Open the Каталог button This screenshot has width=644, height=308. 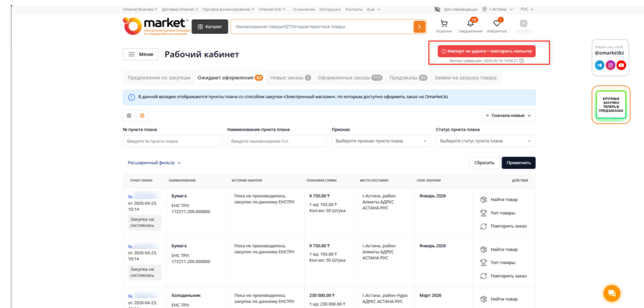pos(210,27)
